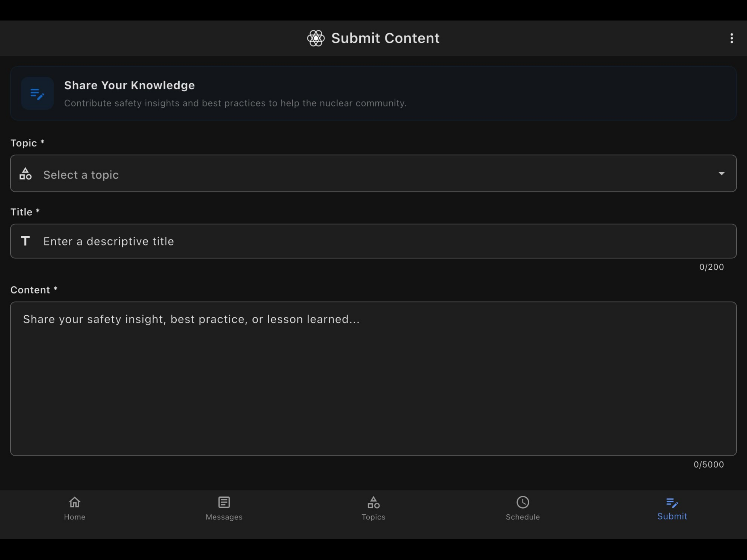Click the Contribute safety insights description text
The height and width of the screenshot is (560, 747).
pos(235,103)
